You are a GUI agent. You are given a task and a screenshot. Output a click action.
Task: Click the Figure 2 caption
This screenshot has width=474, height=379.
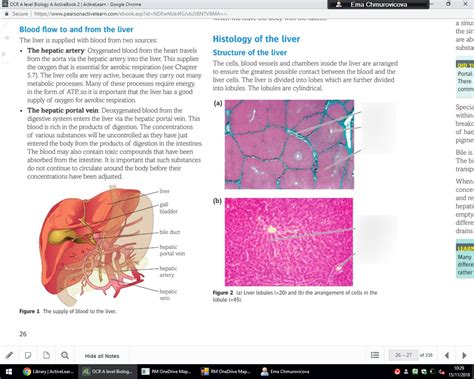[295, 296]
